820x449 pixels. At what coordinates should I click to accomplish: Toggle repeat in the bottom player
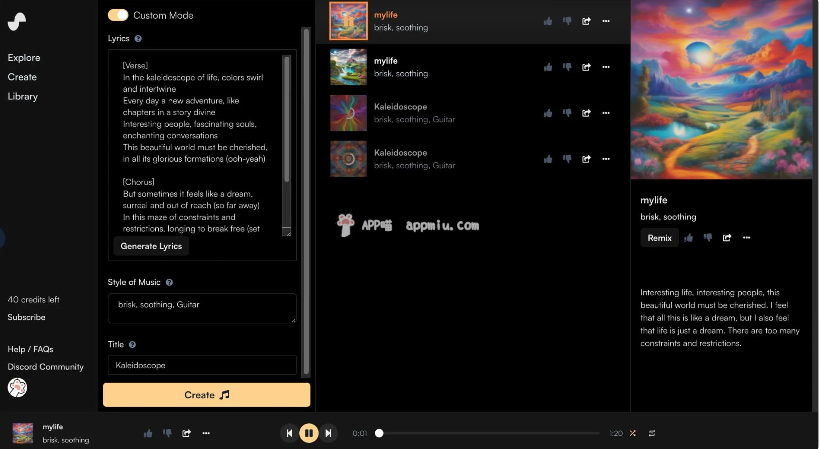coord(652,433)
